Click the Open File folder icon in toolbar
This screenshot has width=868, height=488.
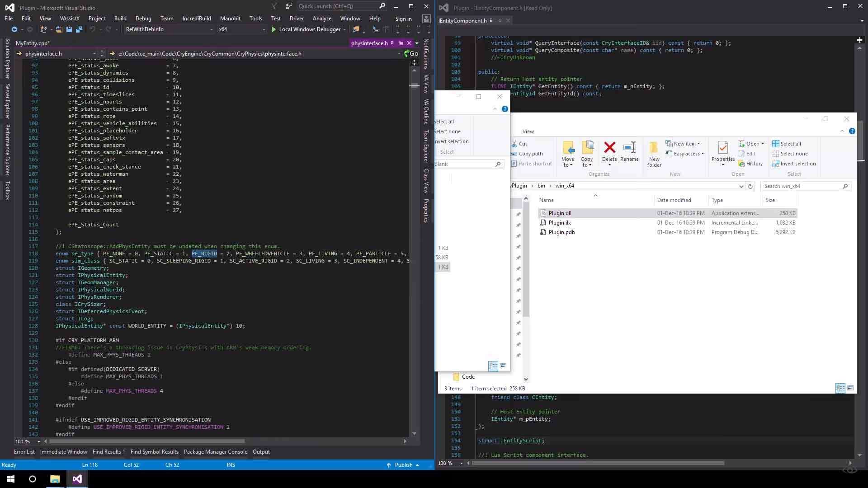click(59, 29)
